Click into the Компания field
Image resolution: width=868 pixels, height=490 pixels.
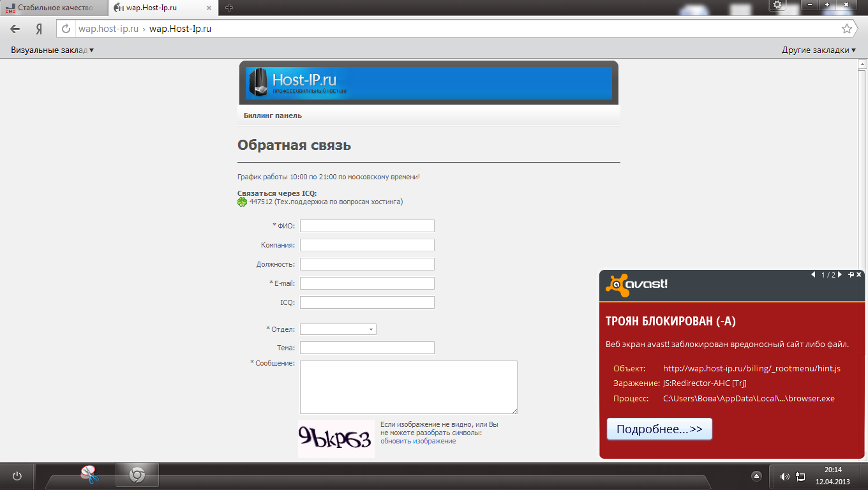[367, 245]
